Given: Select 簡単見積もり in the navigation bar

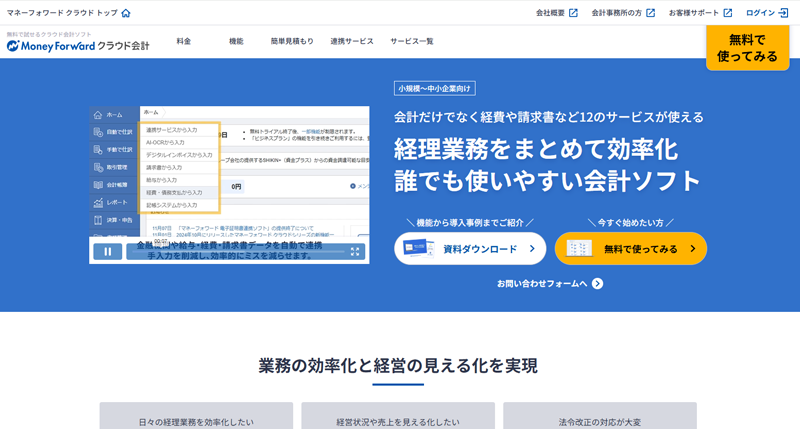Looking at the screenshot, I should (292, 41).
